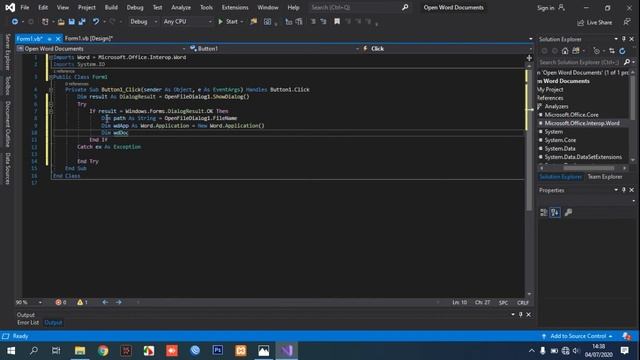Toggle bookmark with the toolbar bookmark icon
640x360 pixels.
coord(337,22)
